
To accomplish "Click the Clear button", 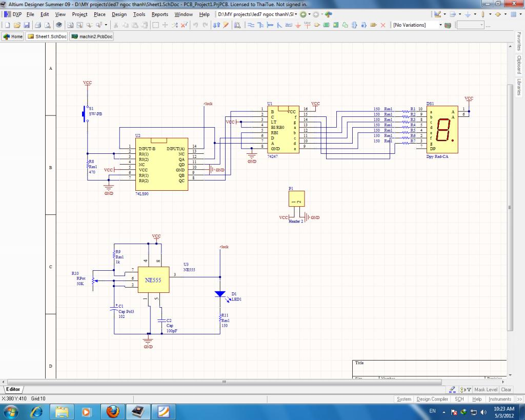I will tap(506, 390).
